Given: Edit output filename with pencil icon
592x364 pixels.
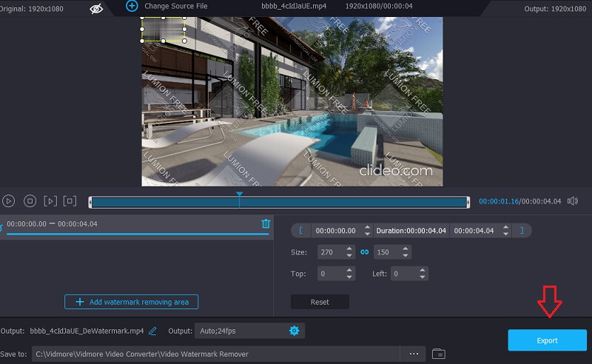Looking at the screenshot, I should 153,331.
